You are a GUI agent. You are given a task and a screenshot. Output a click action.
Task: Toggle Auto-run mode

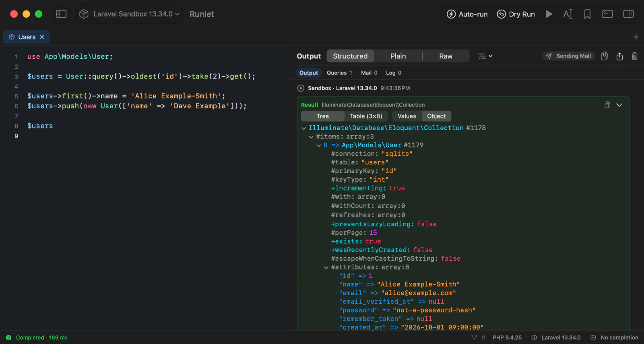[x=467, y=14]
